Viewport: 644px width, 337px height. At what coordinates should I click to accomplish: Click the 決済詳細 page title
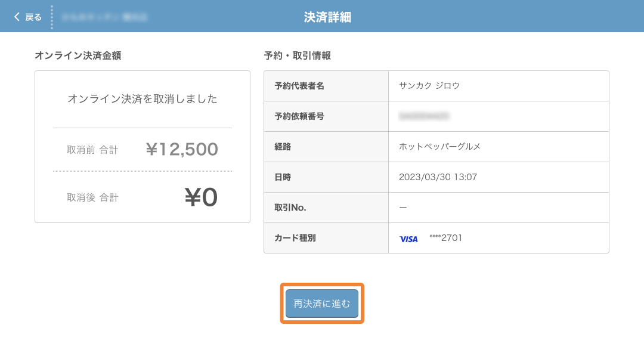[327, 17]
